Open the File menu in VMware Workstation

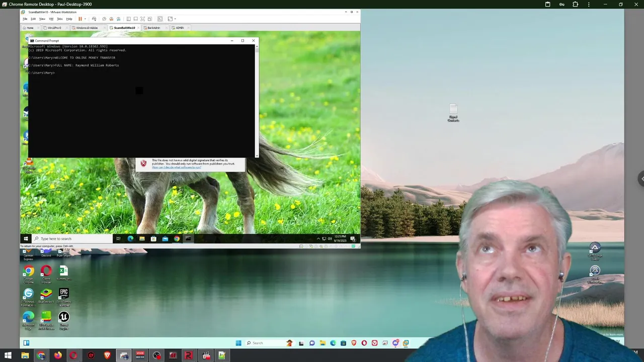click(x=25, y=19)
